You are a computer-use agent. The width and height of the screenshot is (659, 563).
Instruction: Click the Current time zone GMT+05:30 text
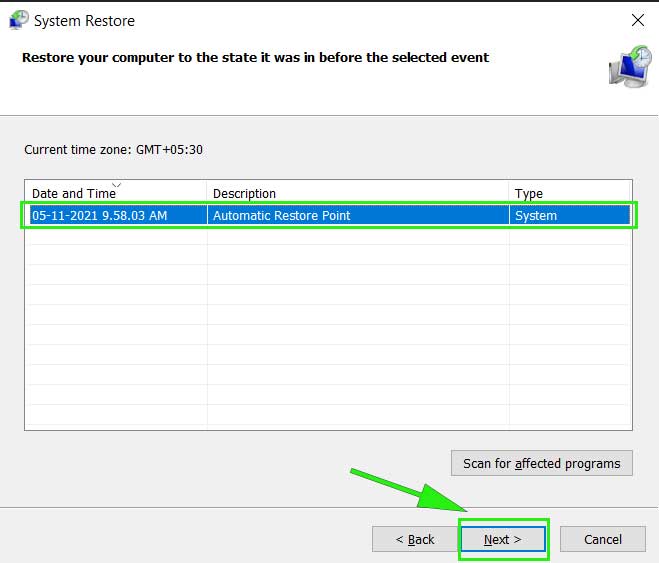coord(113,150)
